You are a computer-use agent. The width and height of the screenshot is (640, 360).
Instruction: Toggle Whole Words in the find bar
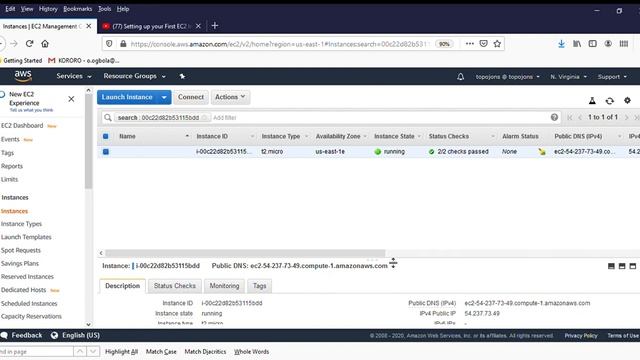[251, 351]
